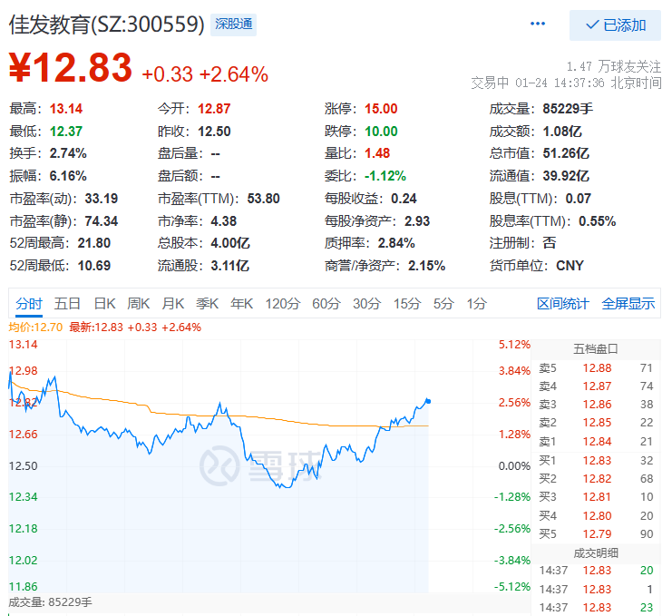Viewport: 672px width, 616px height.
Task: Click the 最高 value 13.14
Action: tap(66, 109)
